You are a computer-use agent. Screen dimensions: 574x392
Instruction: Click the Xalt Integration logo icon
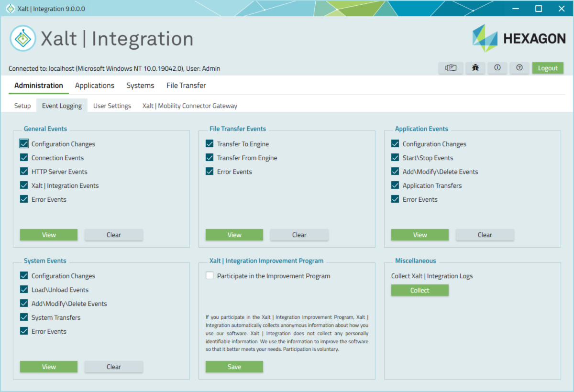pos(23,38)
